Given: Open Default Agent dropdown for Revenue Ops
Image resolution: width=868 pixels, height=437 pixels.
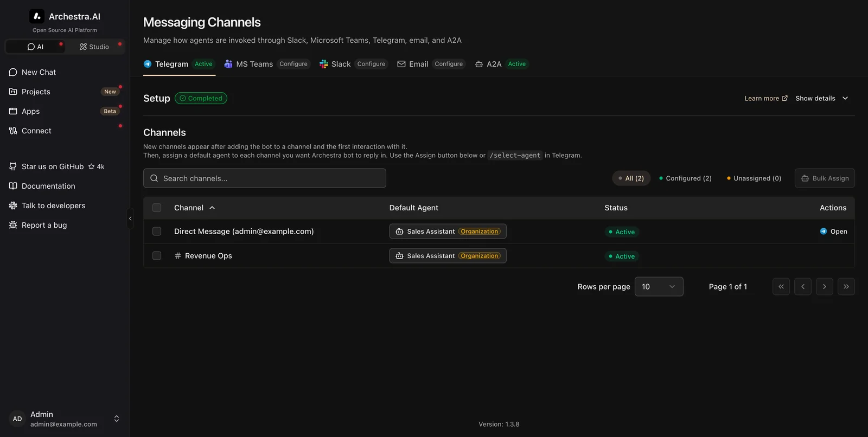Looking at the screenshot, I should pyautogui.click(x=448, y=256).
